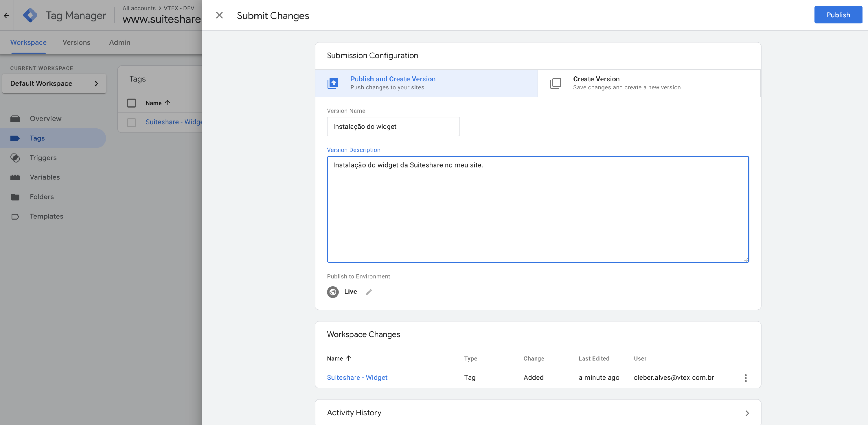Open the Admin tab
Viewport: 868px width, 425px height.
(119, 42)
